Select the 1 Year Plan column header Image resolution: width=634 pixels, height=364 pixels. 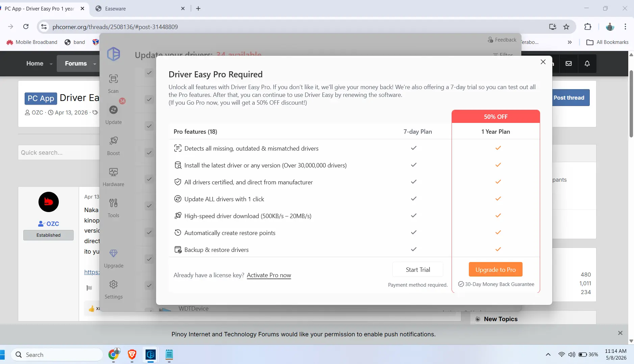coord(496,132)
